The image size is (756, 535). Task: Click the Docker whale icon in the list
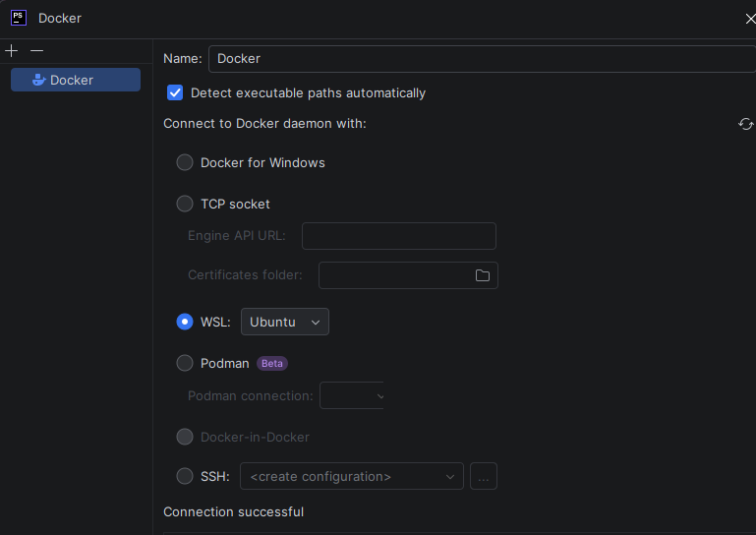[x=39, y=80]
